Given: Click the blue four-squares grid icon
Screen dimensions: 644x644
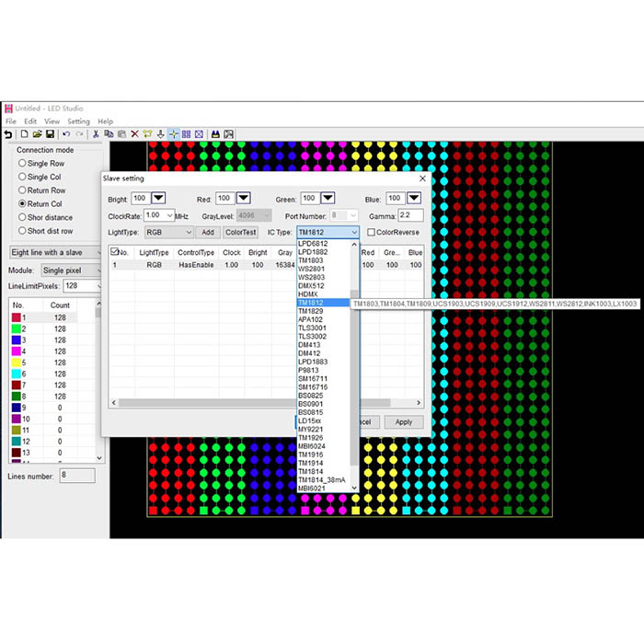Looking at the screenshot, I should pyautogui.click(x=186, y=134).
